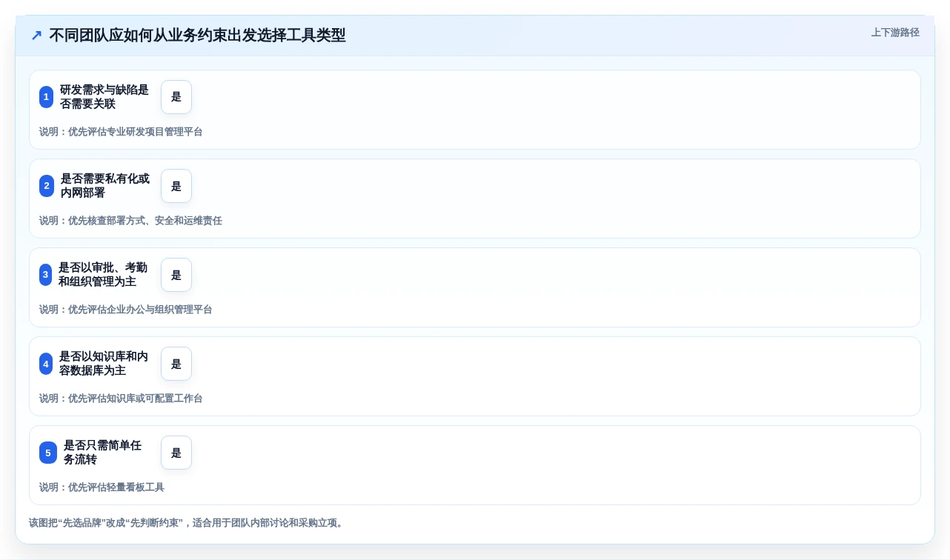Click the note 优先评估专业研发项目管理平台
Viewport: 950px width, 560px height.
coord(121,132)
